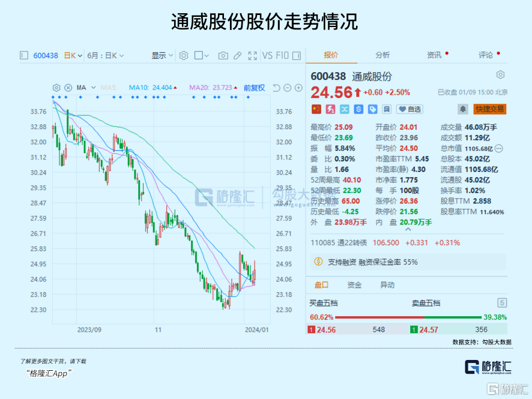
Task: Click the VS compare button
Action: tap(267, 55)
